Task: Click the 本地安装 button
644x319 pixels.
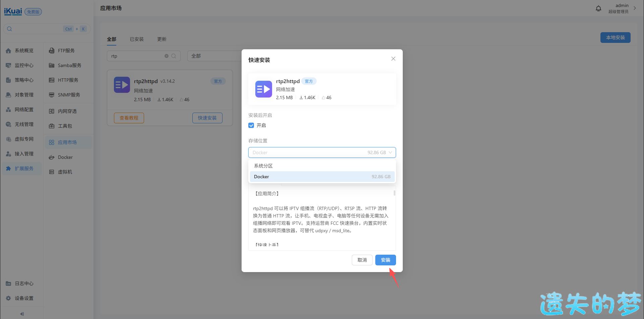Action: [616, 38]
